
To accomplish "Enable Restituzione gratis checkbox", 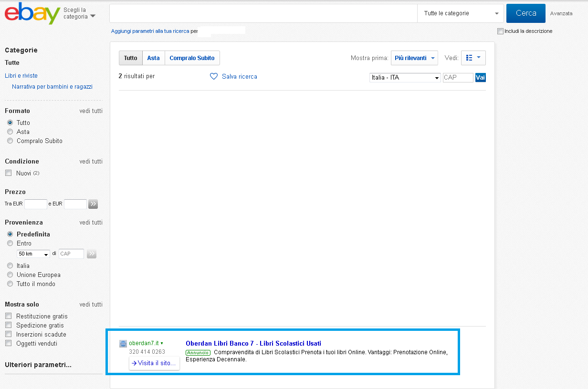I will (x=8, y=316).
